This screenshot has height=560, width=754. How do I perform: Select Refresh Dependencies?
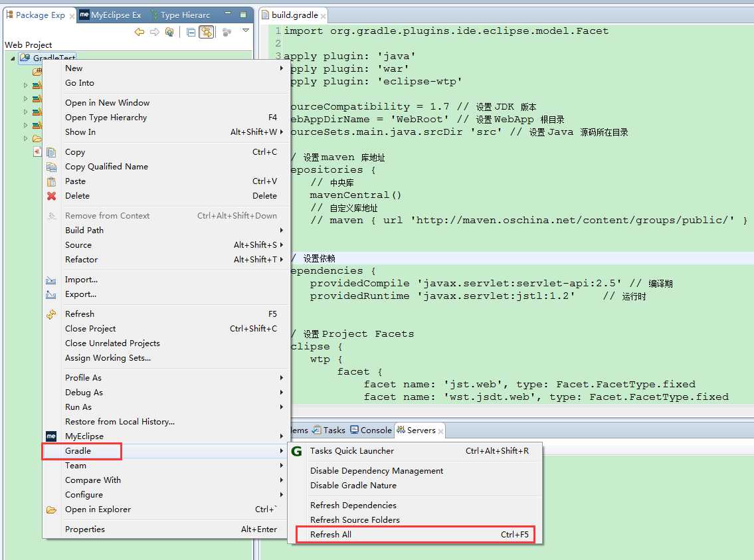click(415, 506)
